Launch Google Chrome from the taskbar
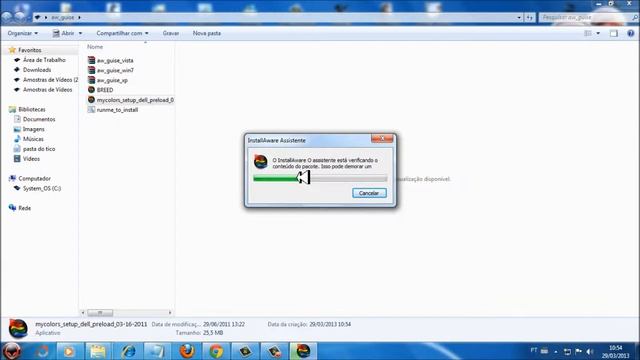The width and height of the screenshot is (640, 360). 216,351
